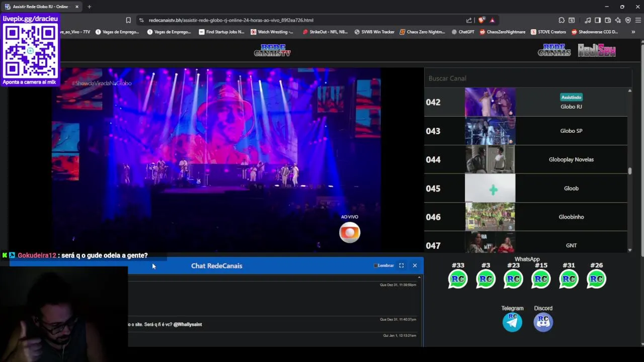Image resolution: width=644 pixels, height=362 pixels.
Task: Open WhatsApp group #26
Action: tap(596, 279)
